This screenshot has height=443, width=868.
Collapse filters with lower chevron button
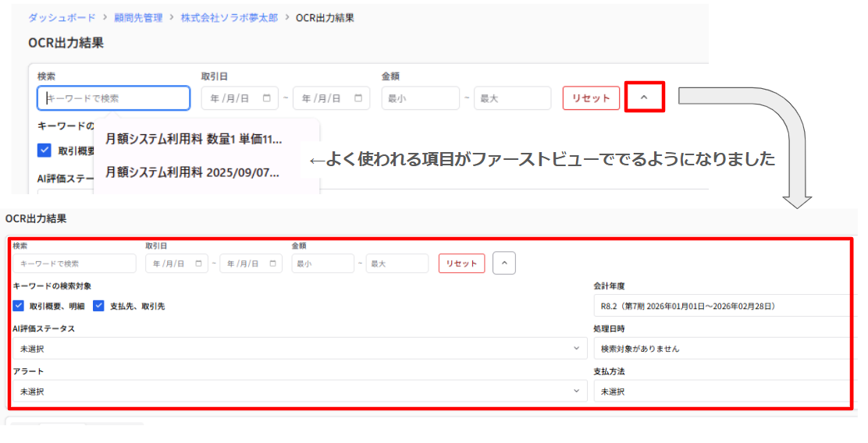coord(504,264)
